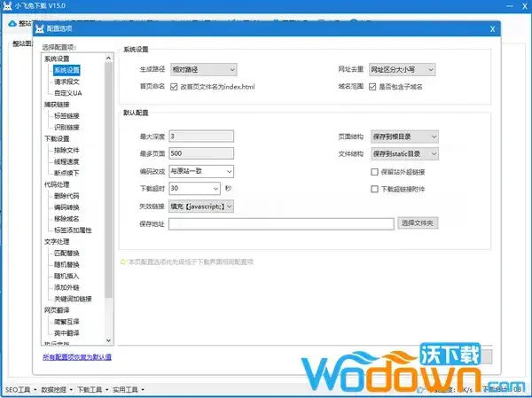
Task: Open the 下载超时 dropdown
Action: coord(194,188)
